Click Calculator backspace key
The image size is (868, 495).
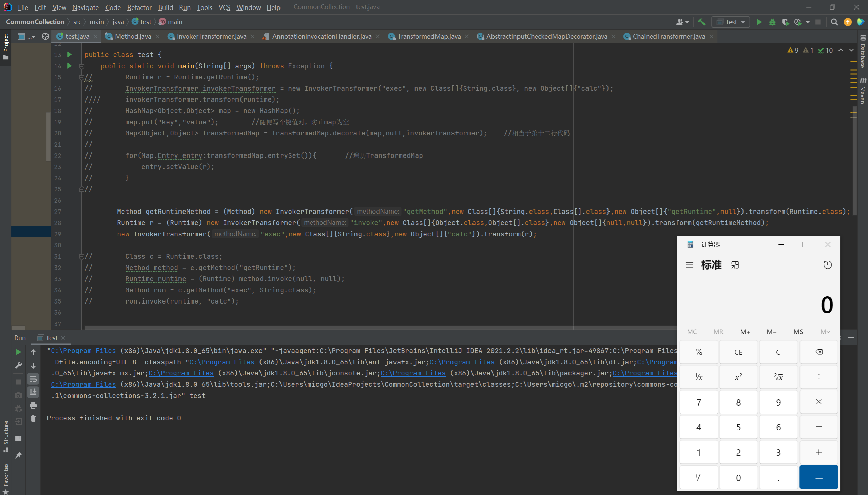(819, 352)
